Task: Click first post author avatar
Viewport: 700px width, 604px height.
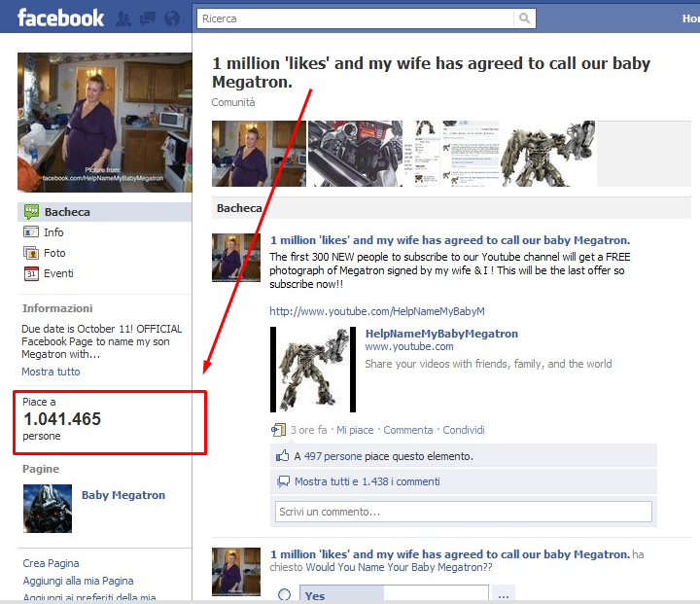Action: (236, 258)
